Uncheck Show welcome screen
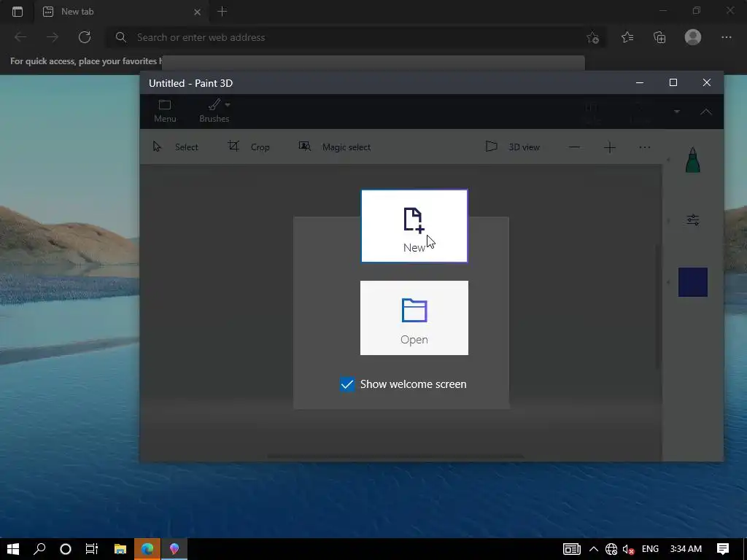Image resolution: width=747 pixels, height=560 pixels. click(347, 384)
